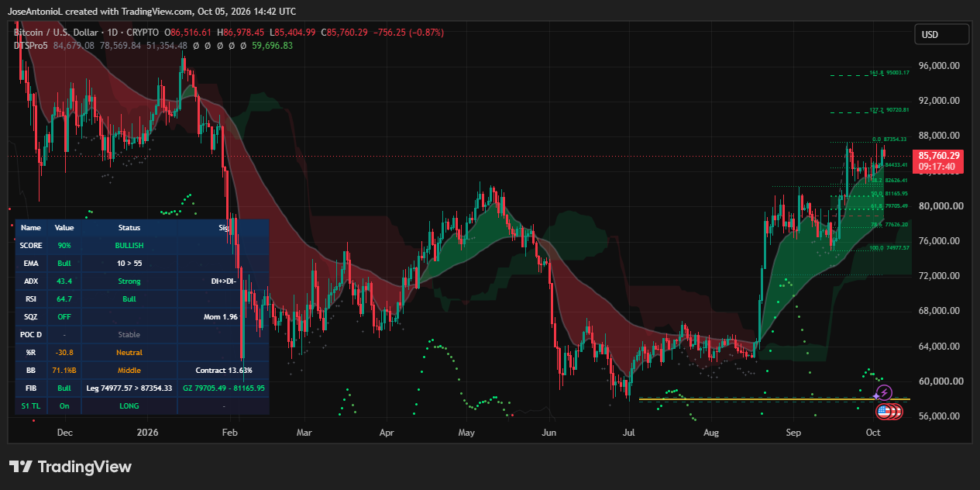Screen dimensions: 980x490
Task: Click the ADX value 43.4
Action: [64, 281]
